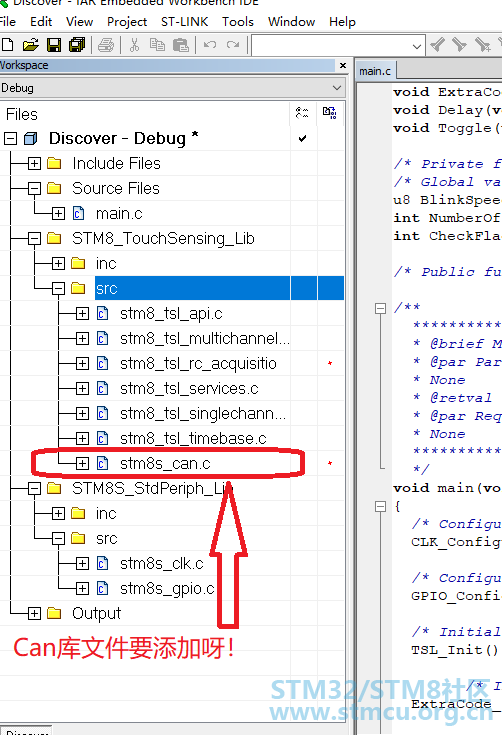The height and width of the screenshot is (735, 502).
Task: Collapse the doc comment code fold
Action: pyautogui.click(x=380, y=308)
